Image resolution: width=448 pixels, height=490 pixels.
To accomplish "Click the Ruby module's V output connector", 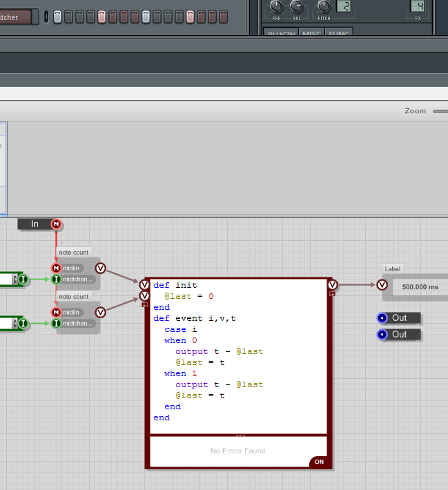I will point(333,284).
